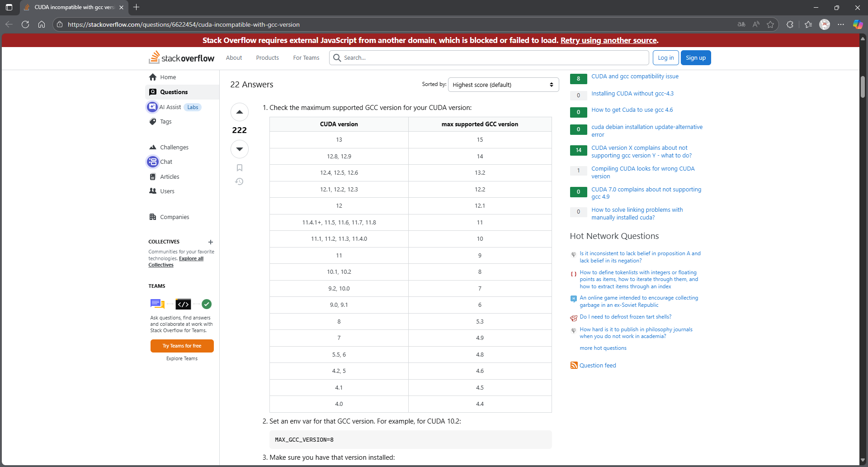Open tokenlists with integers hot question

639,279
